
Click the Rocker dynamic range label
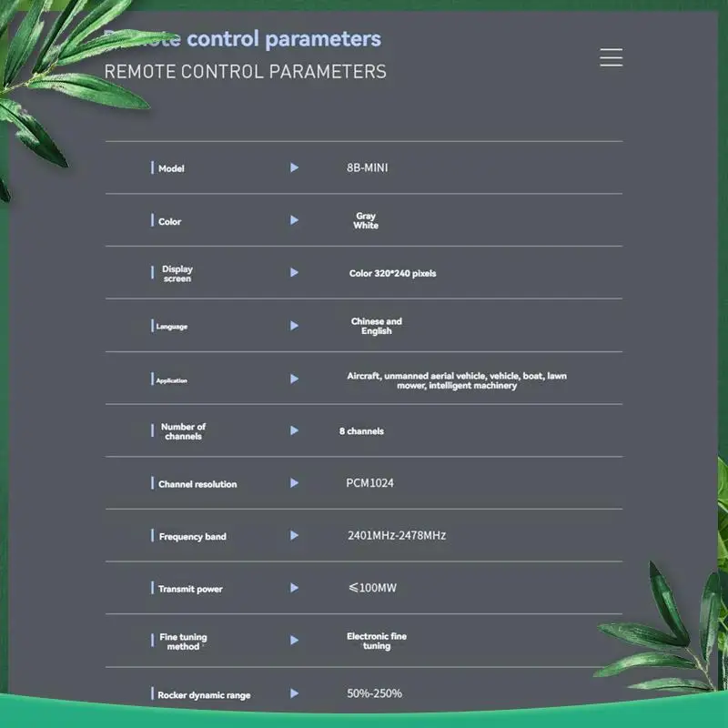[x=204, y=695]
